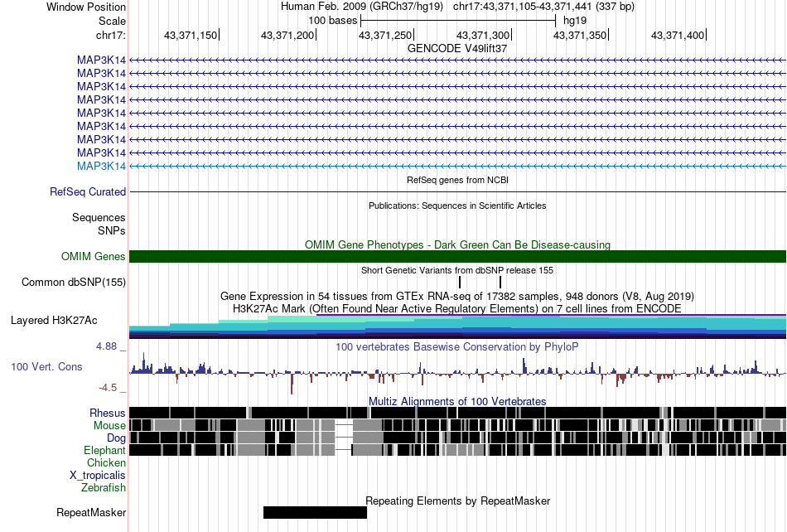Click the 43,371,300 coordinate on the ruler

482,35
